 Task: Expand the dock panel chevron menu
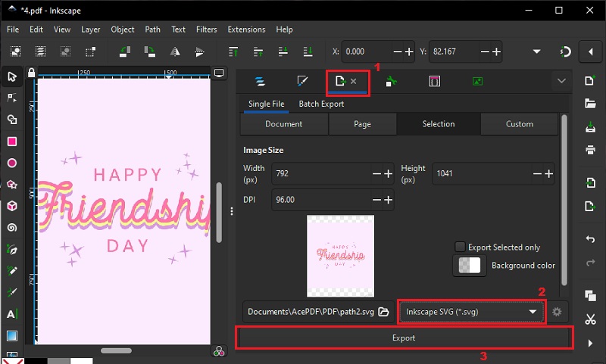tap(561, 81)
